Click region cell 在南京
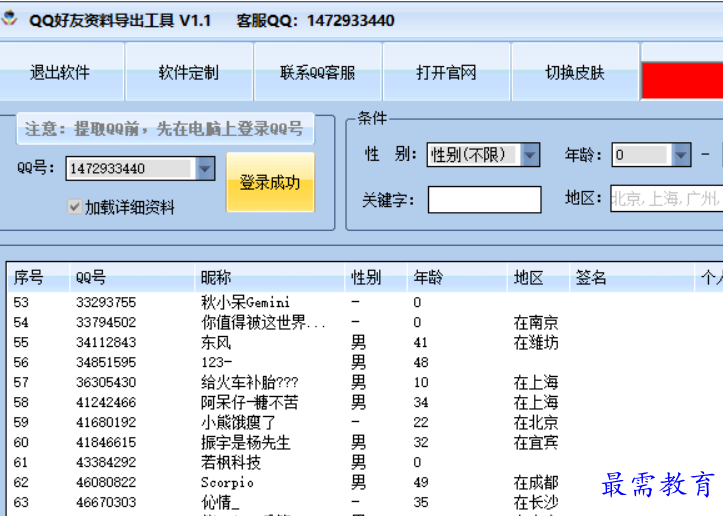The width and height of the screenshot is (723, 516). pos(536,322)
